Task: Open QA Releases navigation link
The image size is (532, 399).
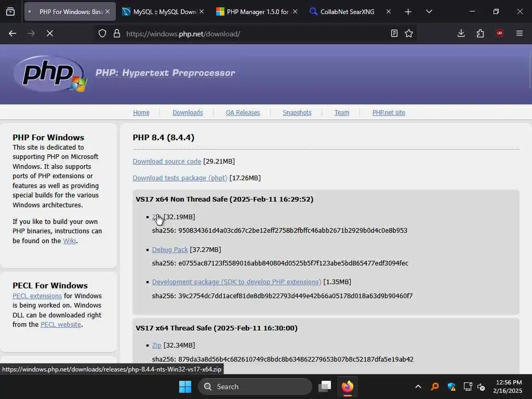Action: [x=243, y=113]
